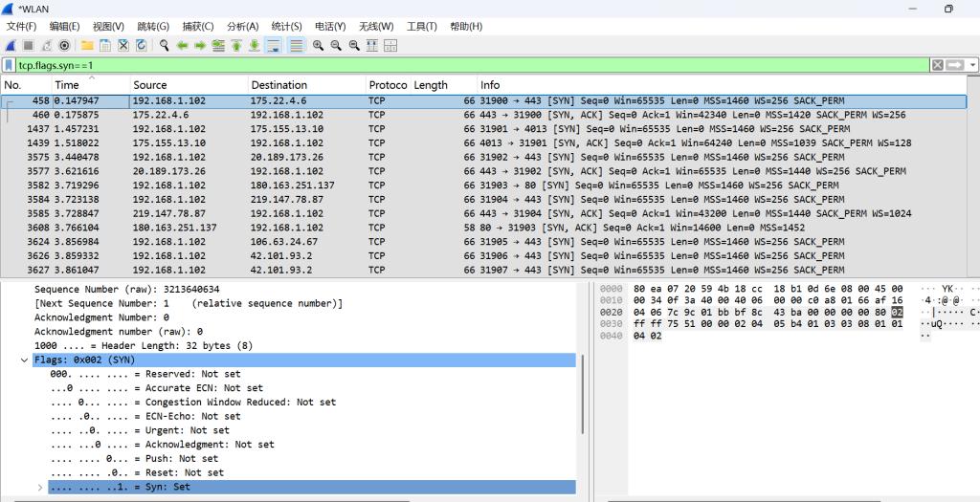Open the 电话(Y) menu

coord(330,26)
